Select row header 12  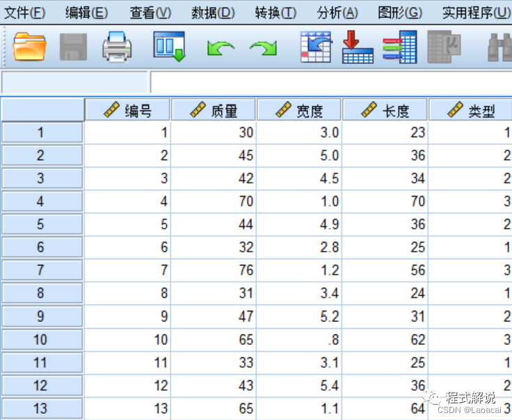coord(42,386)
